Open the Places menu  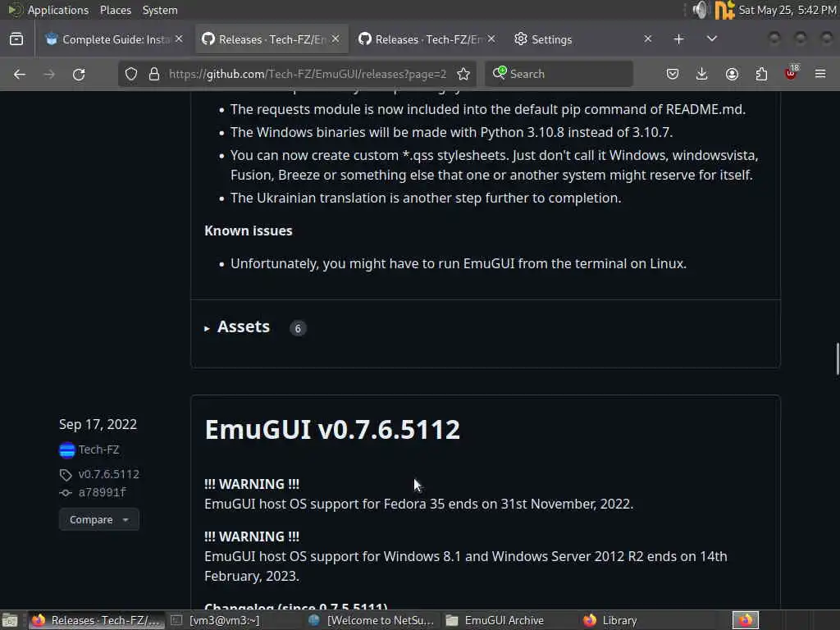115,10
